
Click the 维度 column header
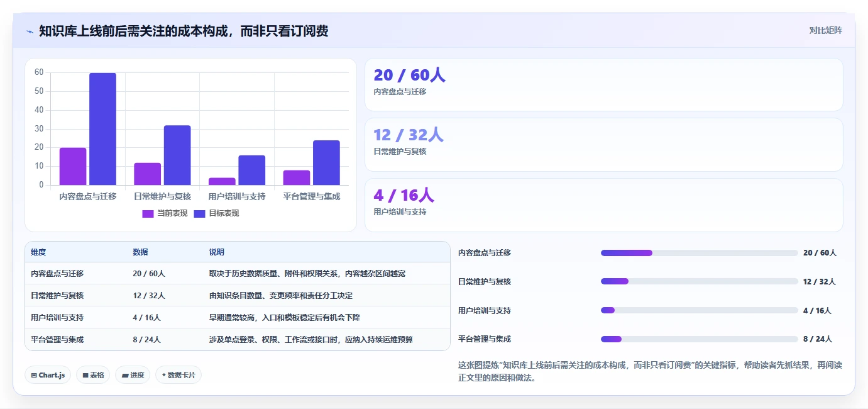click(x=38, y=252)
